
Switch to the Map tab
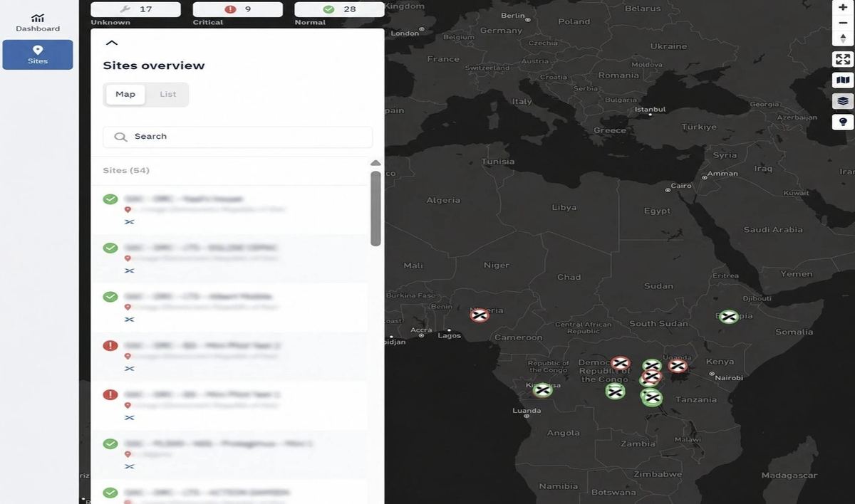125,94
